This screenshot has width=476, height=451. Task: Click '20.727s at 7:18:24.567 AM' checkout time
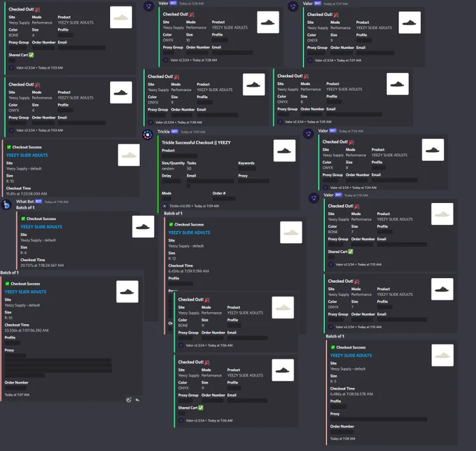[x=42, y=265]
